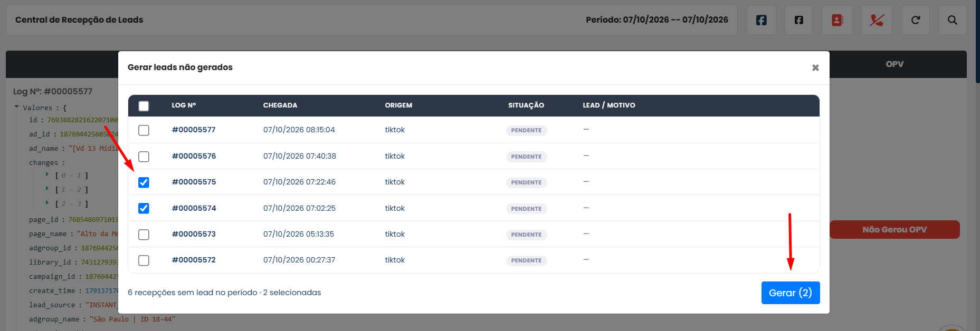Click the black Facebook icon button
The width and height of the screenshot is (980, 331).
tap(798, 20)
